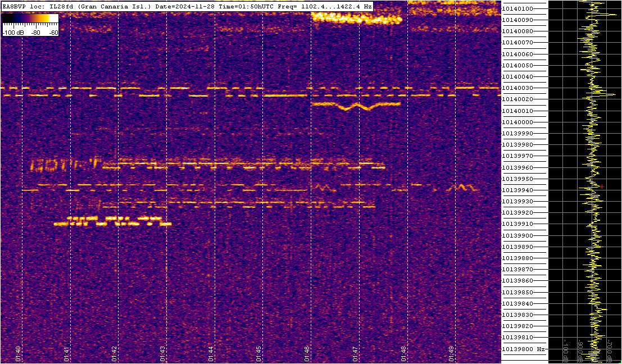Image resolution: width=622 pixels, height=364 pixels.
Task: Click the 10139950 frequency scale label
Action: coord(517,179)
